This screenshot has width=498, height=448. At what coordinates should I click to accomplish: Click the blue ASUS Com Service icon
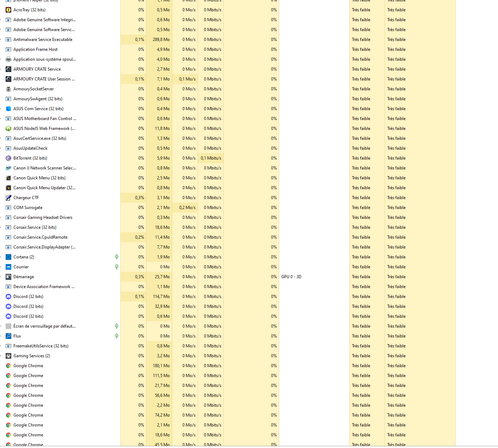(x=8, y=109)
